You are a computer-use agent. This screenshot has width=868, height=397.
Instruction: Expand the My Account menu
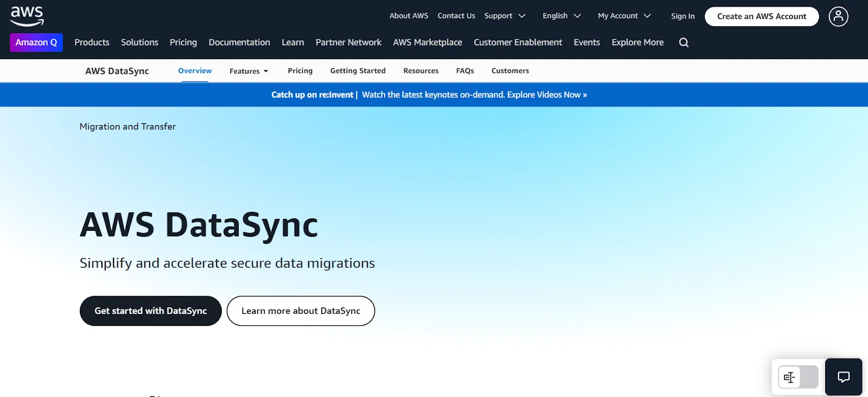click(x=624, y=16)
